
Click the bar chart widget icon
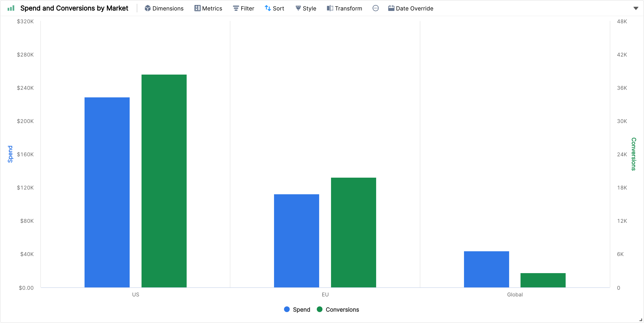[x=11, y=8]
